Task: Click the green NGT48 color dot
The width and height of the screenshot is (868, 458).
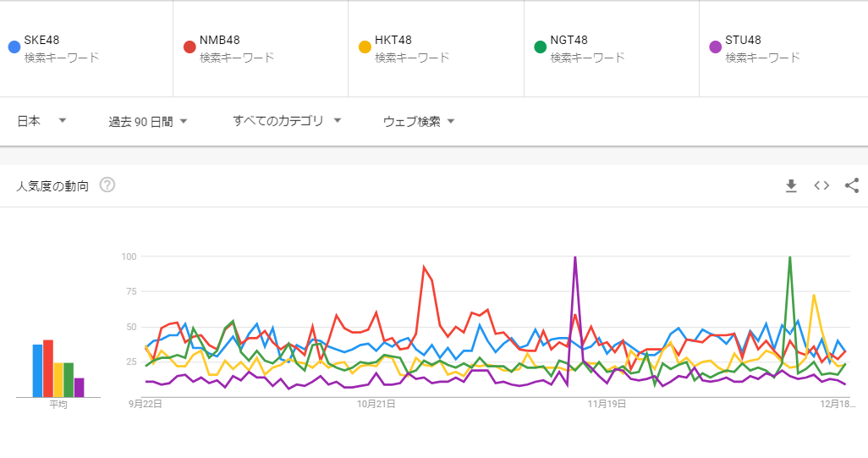Action: point(540,47)
